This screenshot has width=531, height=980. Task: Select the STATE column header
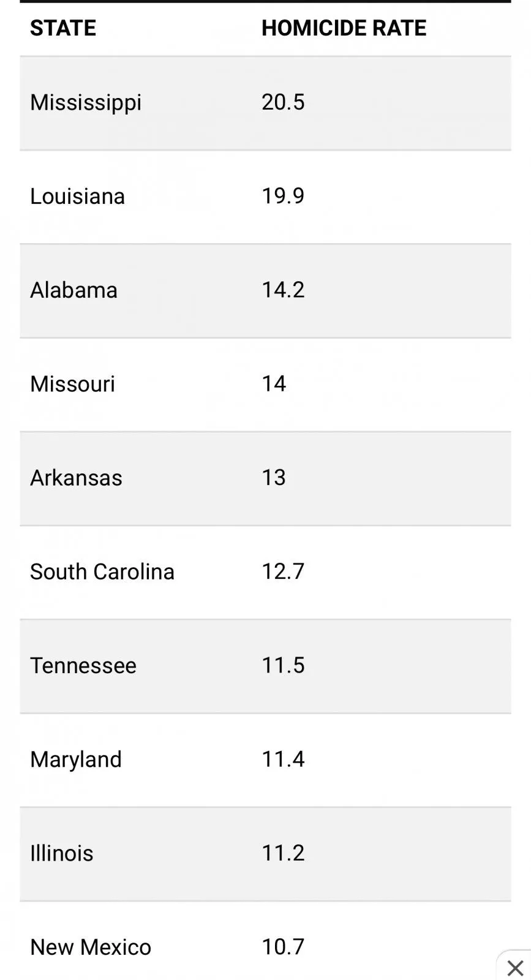63,28
